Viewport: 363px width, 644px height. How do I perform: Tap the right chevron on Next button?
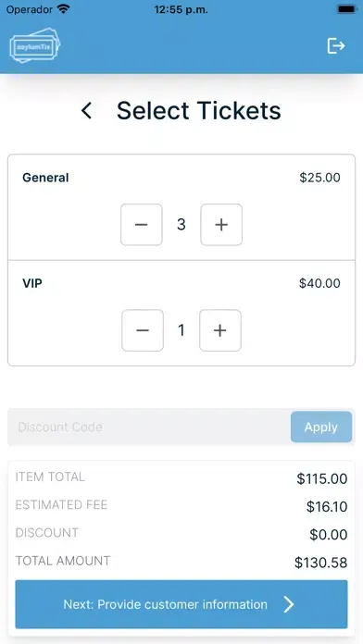(289, 604)
